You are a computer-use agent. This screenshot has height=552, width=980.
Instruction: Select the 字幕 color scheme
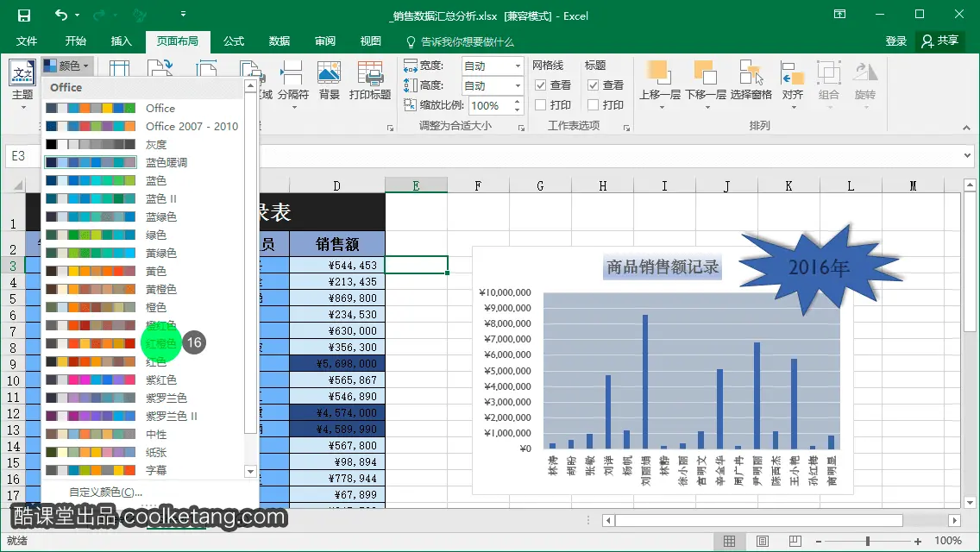click(143, 470)
